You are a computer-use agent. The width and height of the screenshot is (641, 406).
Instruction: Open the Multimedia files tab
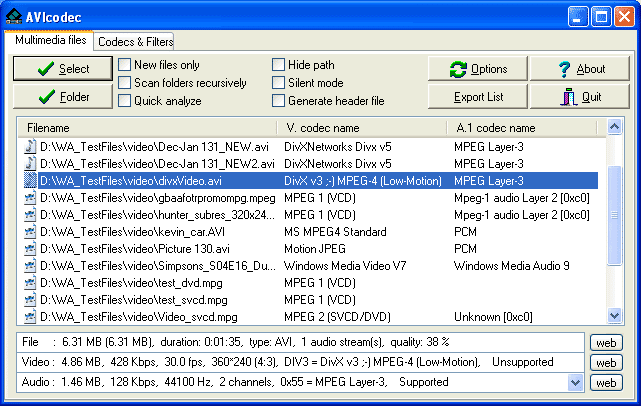(50, 41)
